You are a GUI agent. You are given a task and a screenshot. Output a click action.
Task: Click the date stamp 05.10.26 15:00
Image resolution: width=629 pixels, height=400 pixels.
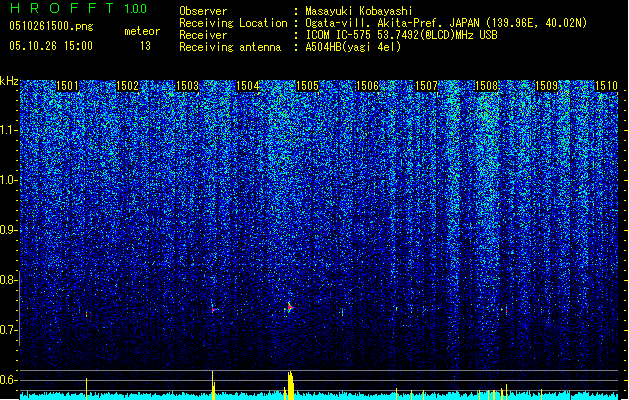tap(51, 46)
